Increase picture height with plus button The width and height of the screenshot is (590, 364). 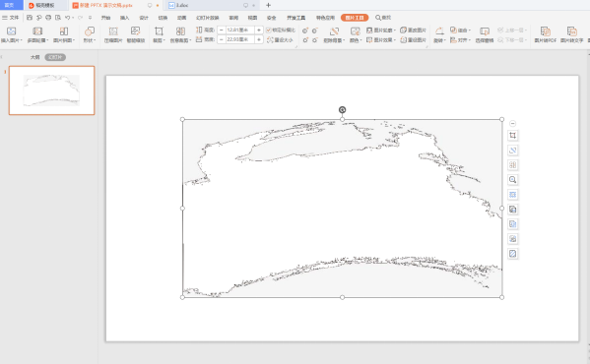259,30
